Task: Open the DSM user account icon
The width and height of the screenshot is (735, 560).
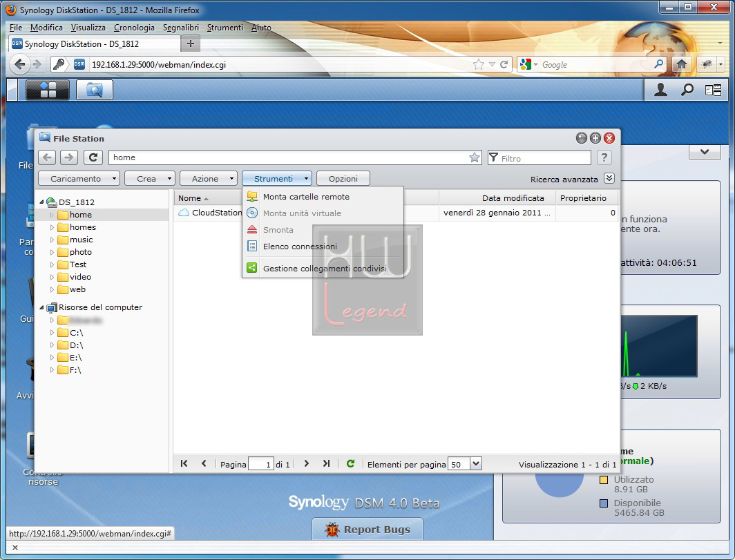Action: coord(660,90)
